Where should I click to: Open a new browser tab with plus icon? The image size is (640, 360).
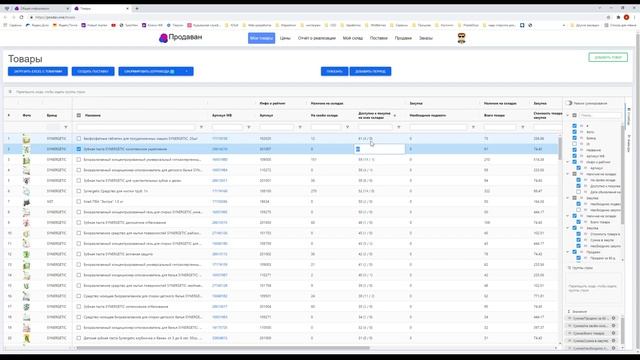[x=137, y=8]
